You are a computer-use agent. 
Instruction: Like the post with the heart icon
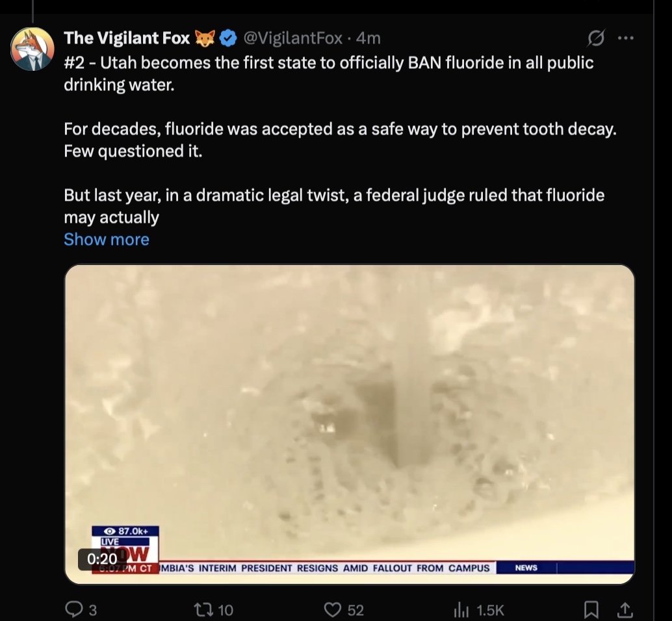[333, 609]
